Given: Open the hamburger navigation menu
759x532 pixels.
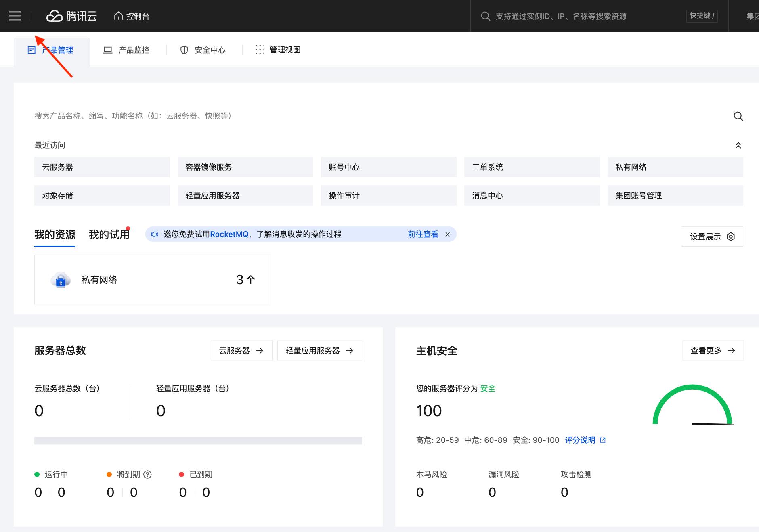Looking at the screenshot, I should (x=15, y=16).
